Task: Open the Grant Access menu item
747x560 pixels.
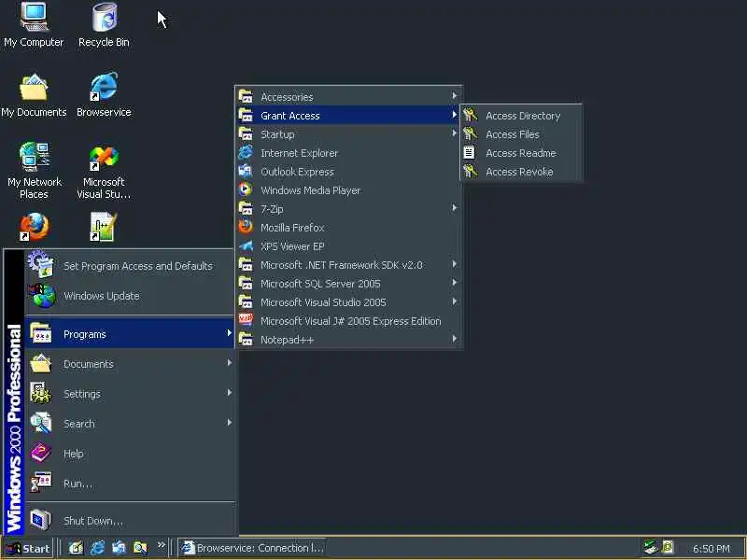Action: tap(348, 115)
